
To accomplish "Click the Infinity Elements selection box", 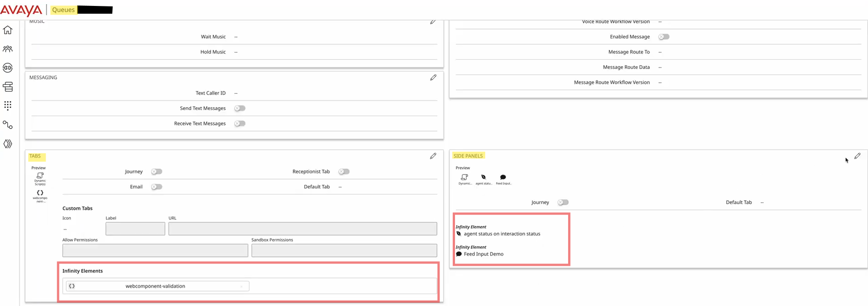I will [x=250, y=286].
